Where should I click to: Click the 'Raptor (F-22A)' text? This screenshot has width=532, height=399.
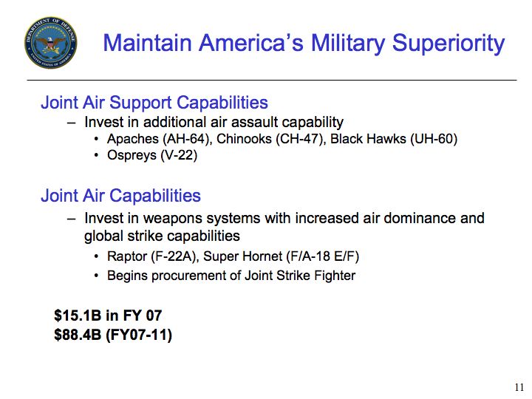click(x=153, y=256)
